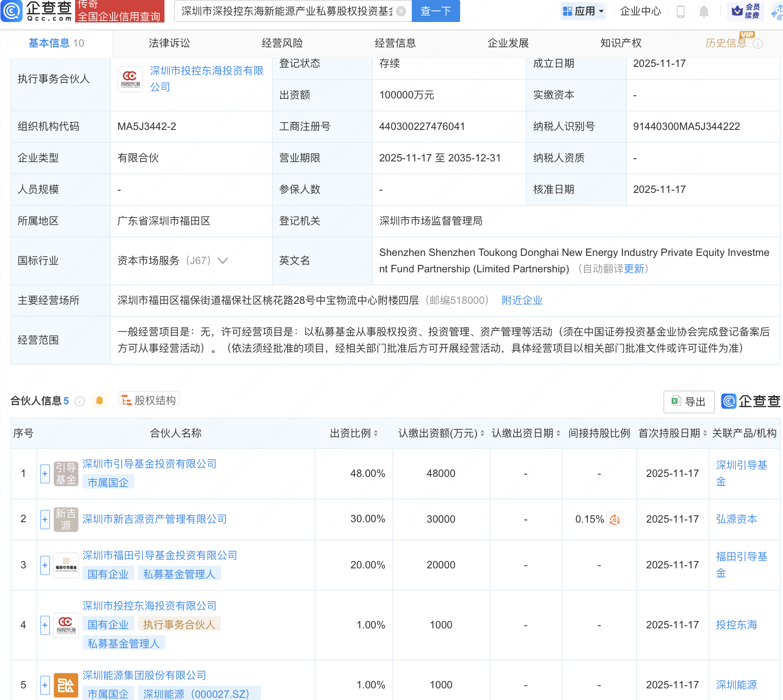
Task: Switch to the 法律诉讼 tab
Action: (x=169, y=43)
